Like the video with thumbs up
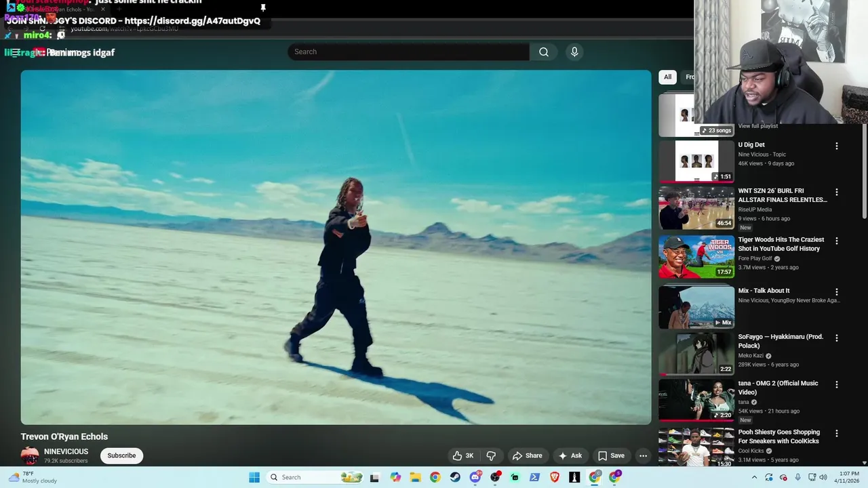The width and height of the screenshot is (868, 488). click(463, 455)
